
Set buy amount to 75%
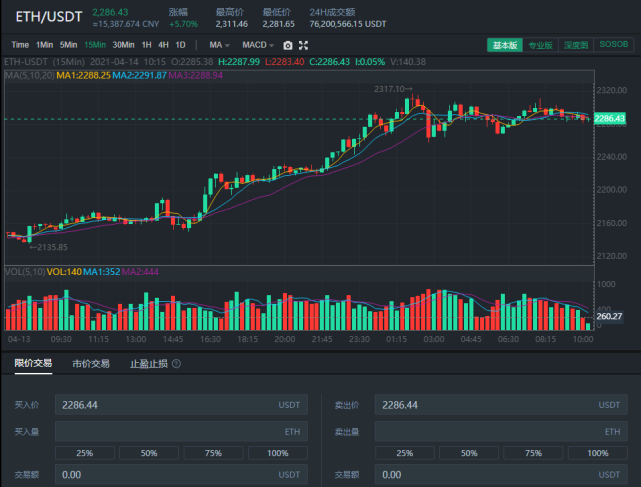click(213, 453)
